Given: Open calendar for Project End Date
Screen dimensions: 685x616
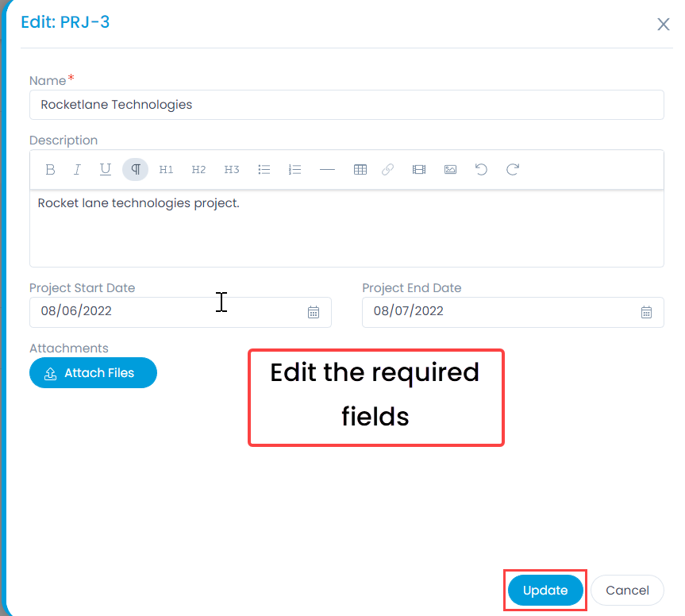Looking at the screenshot, I should click(647, 313).
